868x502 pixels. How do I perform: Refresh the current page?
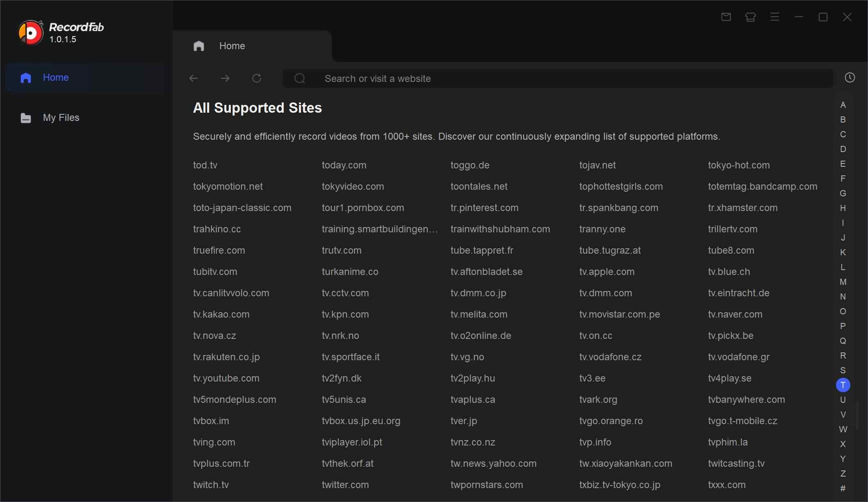[x=257, y=78]
